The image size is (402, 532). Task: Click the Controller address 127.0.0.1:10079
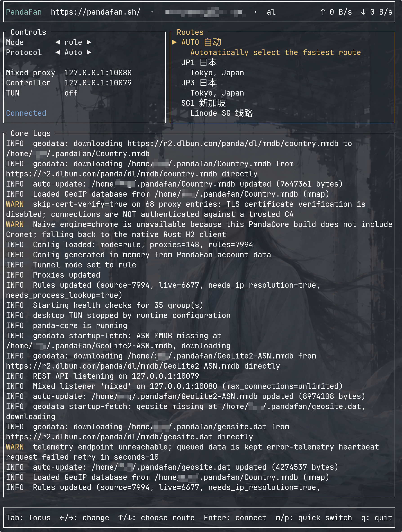tap(98, 83)
